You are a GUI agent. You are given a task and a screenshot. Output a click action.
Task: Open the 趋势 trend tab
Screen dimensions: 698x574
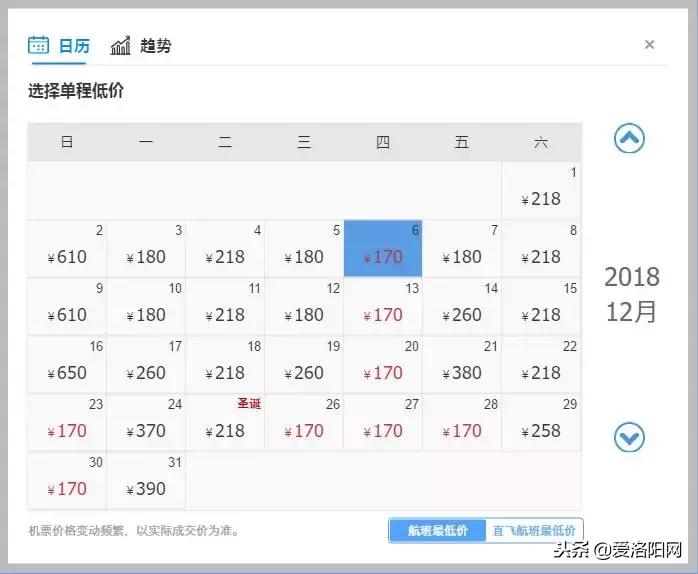point(141,46)
